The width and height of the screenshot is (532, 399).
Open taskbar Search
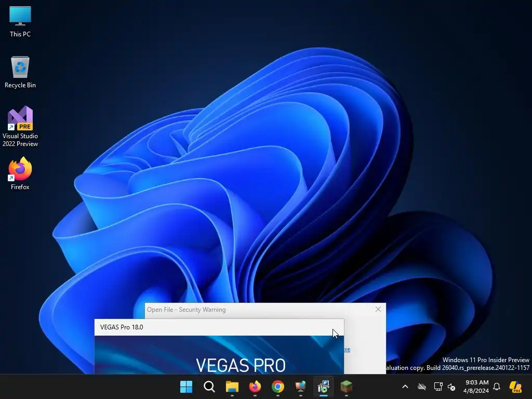tap(209, 387)
